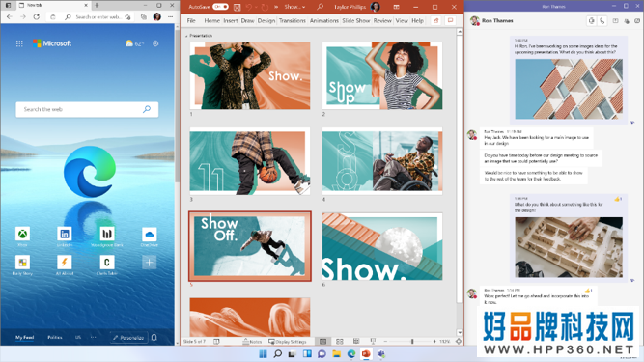Switch to Normal view icon in status bar
Screen dimensions: 644x362
click(x=322, y=341)
